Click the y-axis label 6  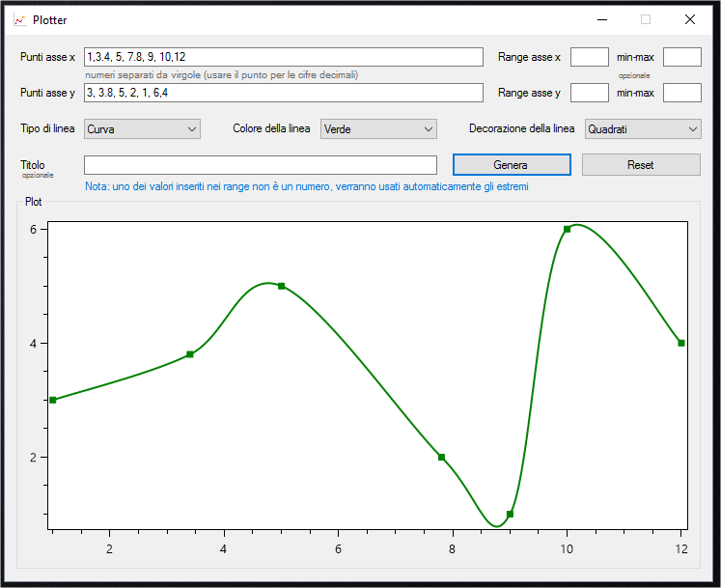click(33, 229)
